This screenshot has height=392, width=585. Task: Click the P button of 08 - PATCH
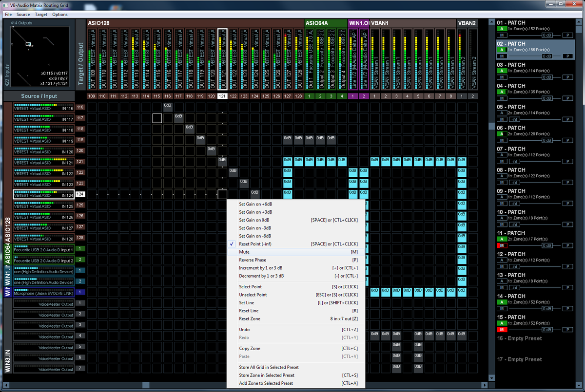click(567, 183)
